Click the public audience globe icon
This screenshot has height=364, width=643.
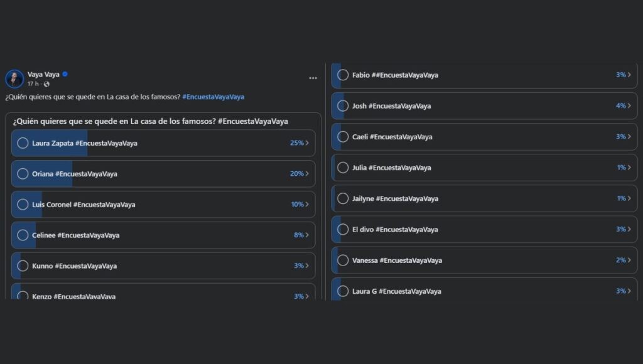tap(46, 84)
